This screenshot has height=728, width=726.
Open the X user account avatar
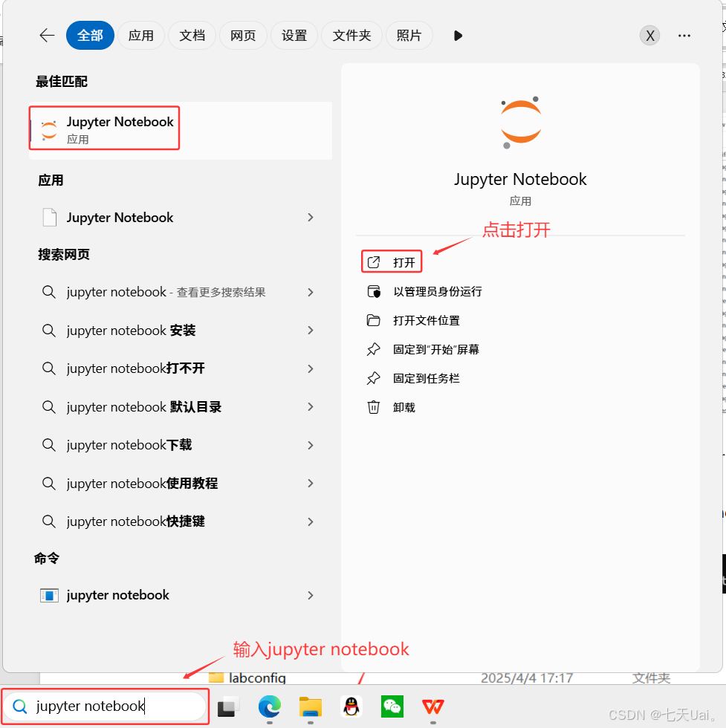click(x=649, y=36)
